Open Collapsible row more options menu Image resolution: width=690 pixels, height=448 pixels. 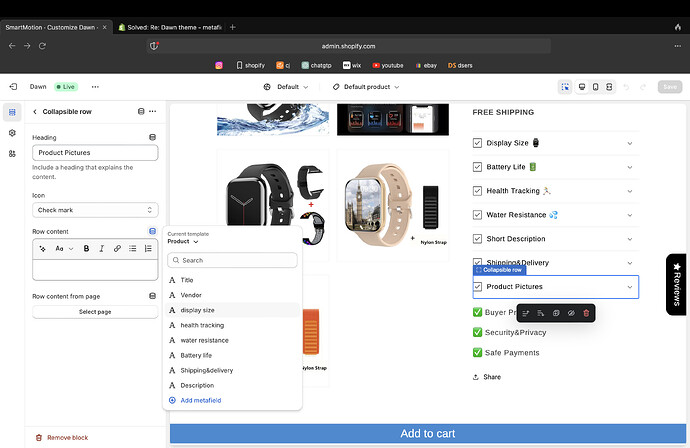(x=153, y=111)
